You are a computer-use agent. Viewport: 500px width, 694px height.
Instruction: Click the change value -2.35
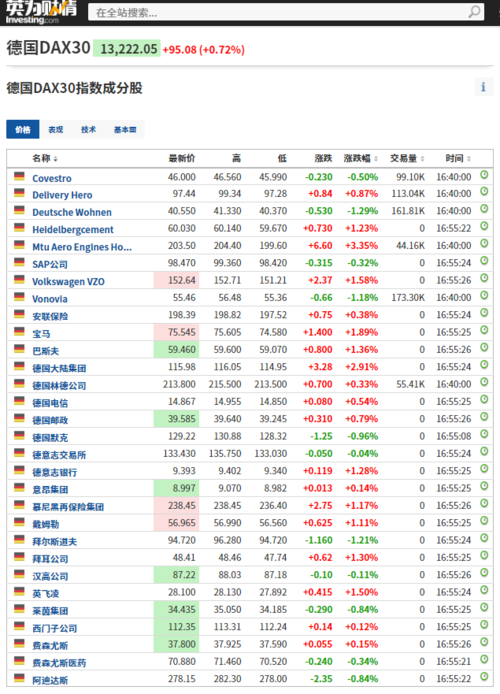tap(321, 679)
